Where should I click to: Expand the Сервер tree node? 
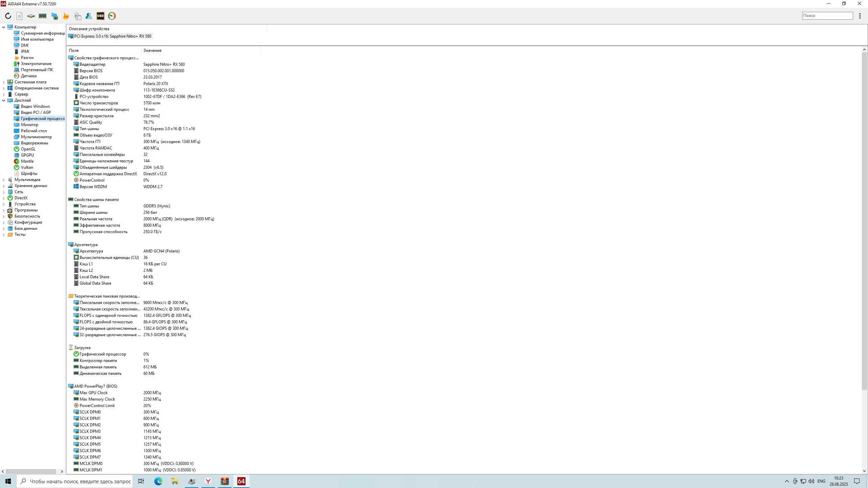coord(3,94)
